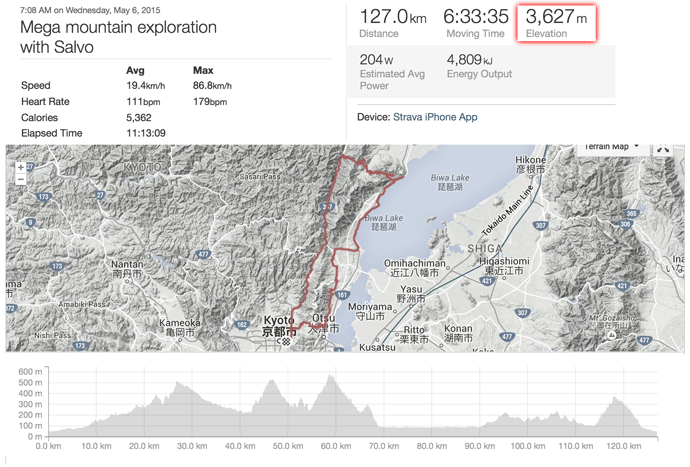Click the 127.0 km Distance stat
The height and width of the screenshot is (467, 690).
pyautogui.click(x=393, y=23)
